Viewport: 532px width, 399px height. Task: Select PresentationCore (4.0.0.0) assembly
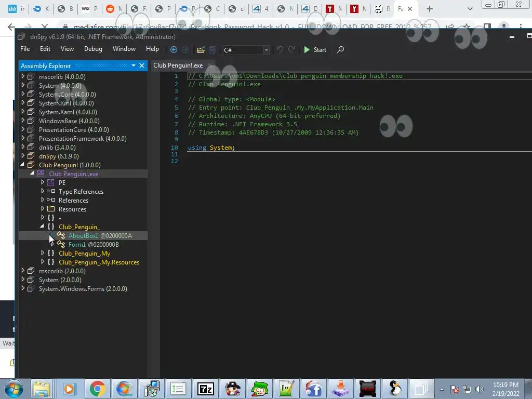(74, 129)
